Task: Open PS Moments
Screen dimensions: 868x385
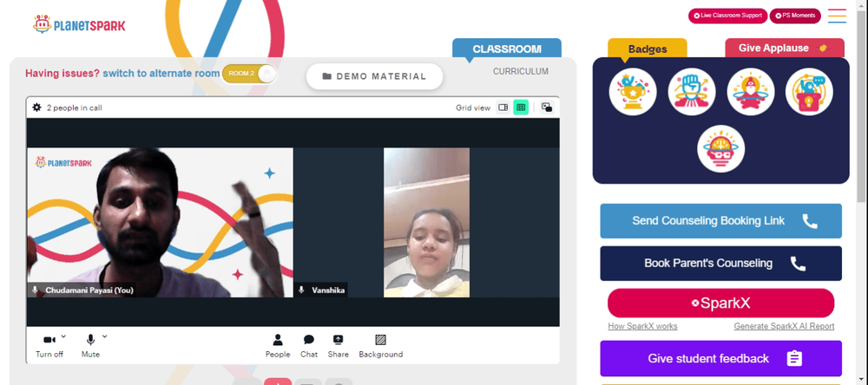Action: 795,16
